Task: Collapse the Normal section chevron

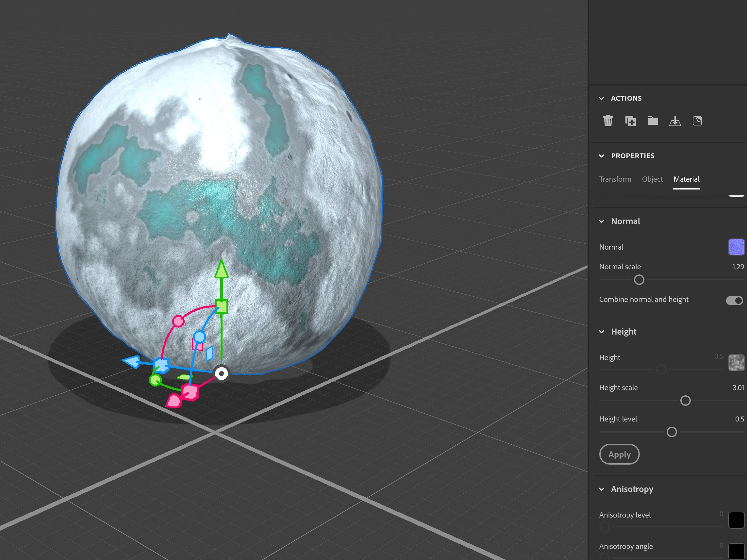Action: tap(602, 222)
